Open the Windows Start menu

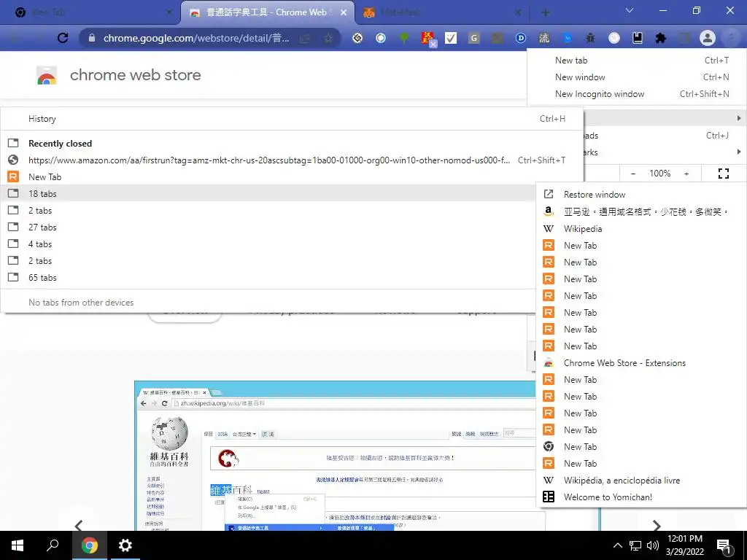tap(18, 545)
